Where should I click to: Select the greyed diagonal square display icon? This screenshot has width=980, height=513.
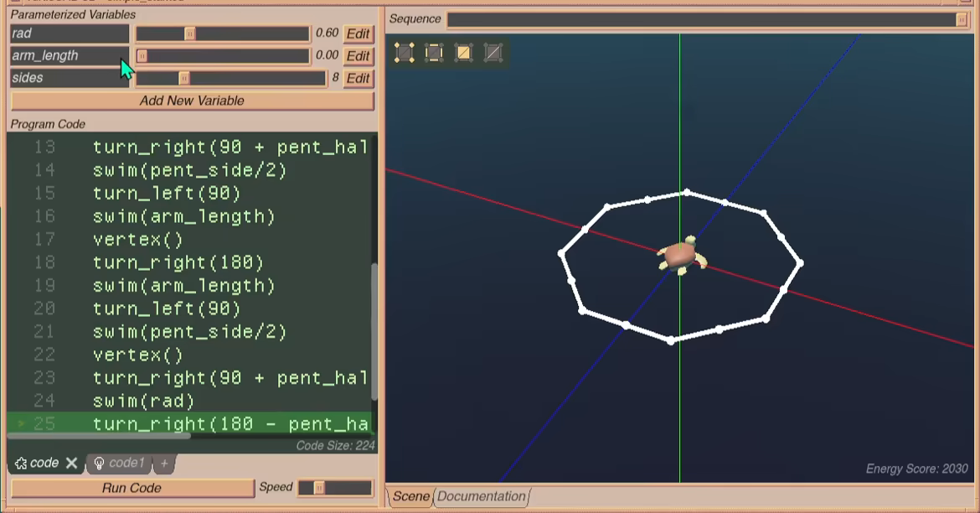[493, 53]
